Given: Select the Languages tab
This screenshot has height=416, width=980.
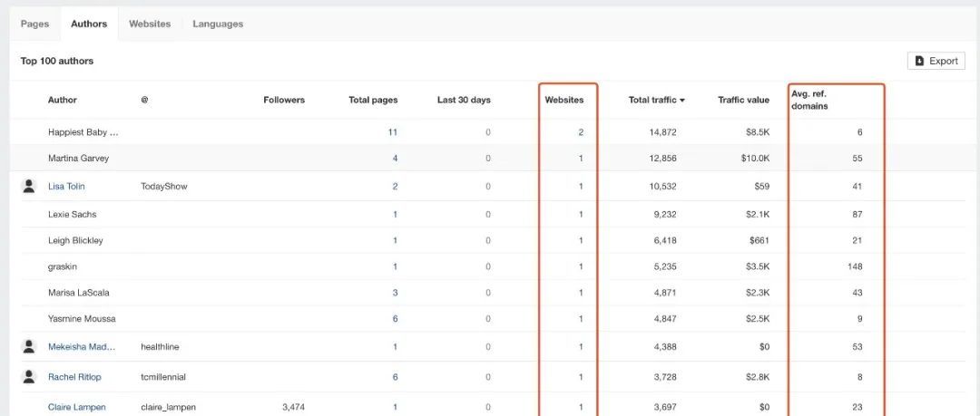Looking at the screenshot, I should point(218,24).
